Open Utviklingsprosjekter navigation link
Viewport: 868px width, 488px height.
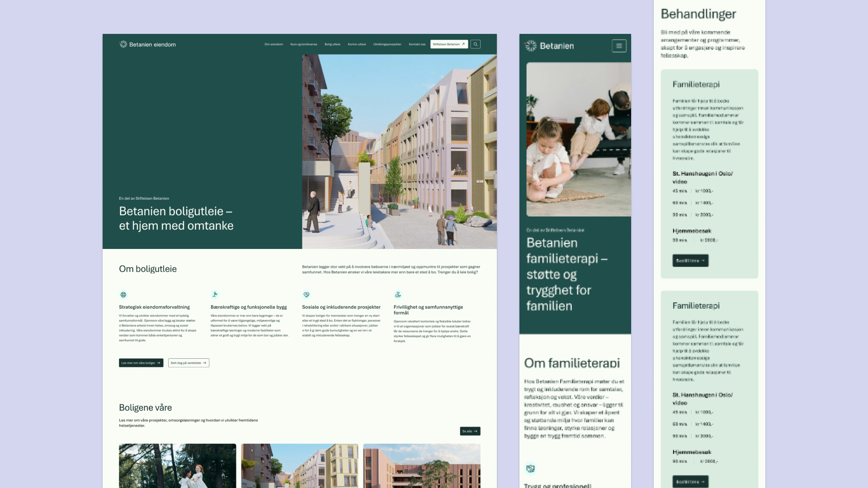click(x=387, y=44)
